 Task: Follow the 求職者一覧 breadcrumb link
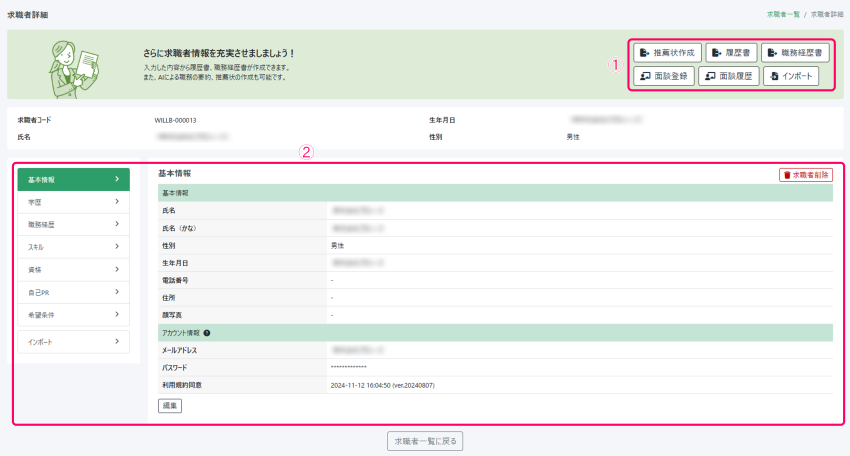click(x=782, y=15)
